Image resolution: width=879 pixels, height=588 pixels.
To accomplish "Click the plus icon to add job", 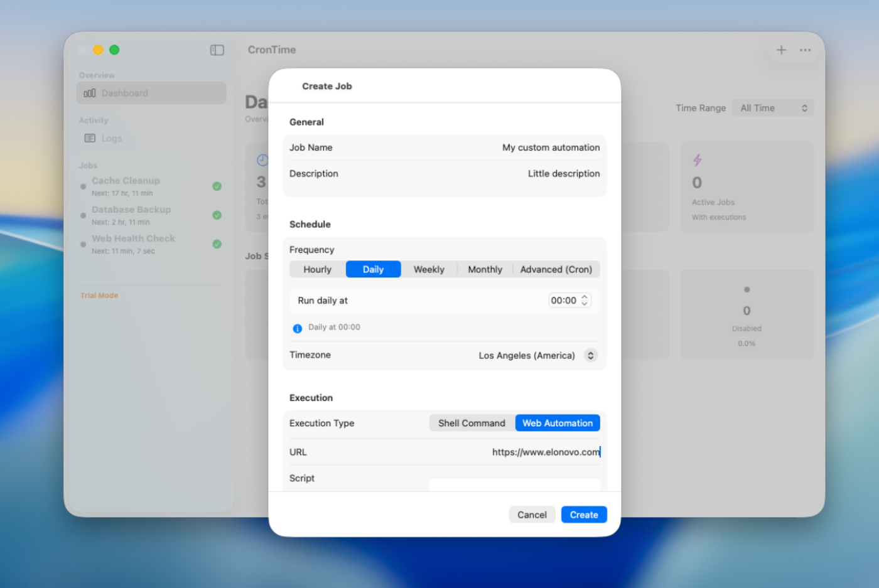I will (781, 50).
